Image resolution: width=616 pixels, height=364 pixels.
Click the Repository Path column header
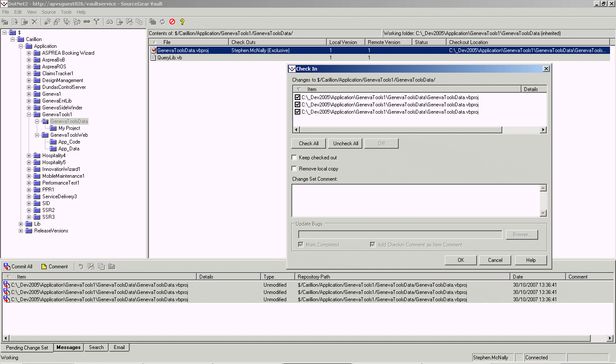tap(403, 277)
